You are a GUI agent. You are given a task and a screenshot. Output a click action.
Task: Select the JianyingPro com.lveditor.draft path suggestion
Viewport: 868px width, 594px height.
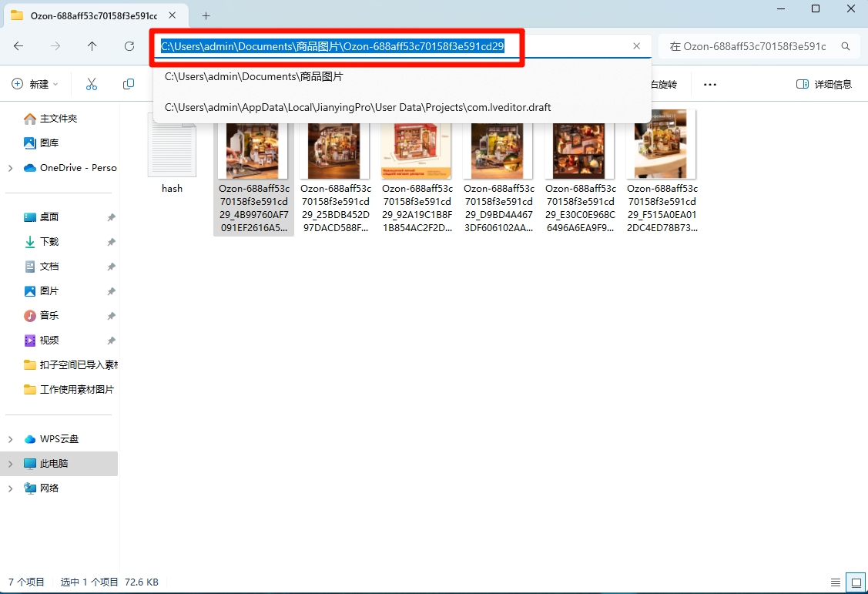click(357, 108)
